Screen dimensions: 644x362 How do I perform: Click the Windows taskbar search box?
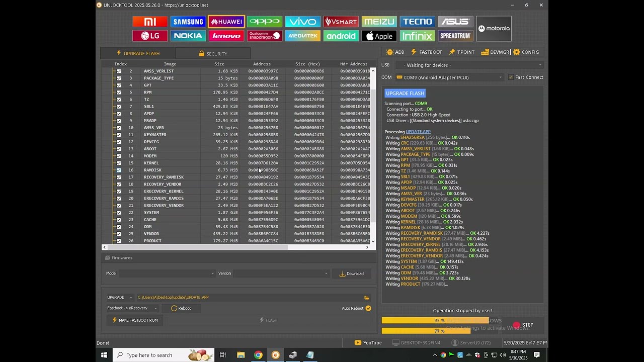pyautogui.click(x=164, y=355)
